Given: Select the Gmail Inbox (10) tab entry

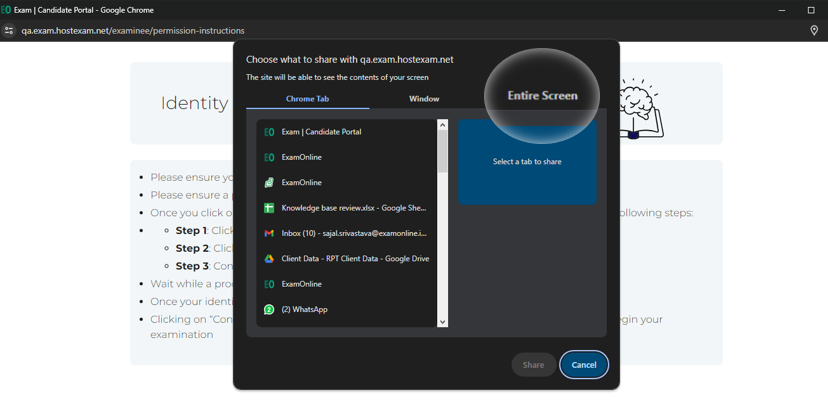Looking at the screenshot, I should coord(346,233).
